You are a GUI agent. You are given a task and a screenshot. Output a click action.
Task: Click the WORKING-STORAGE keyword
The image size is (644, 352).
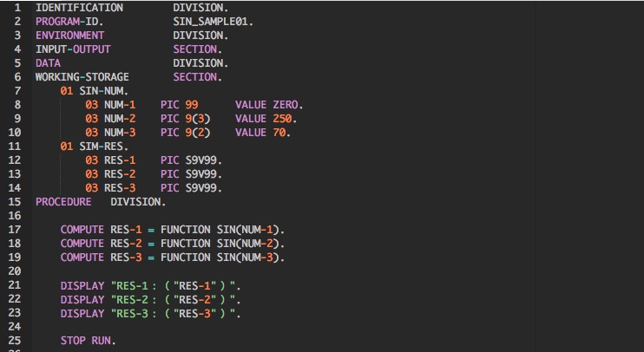coord(82,76)
